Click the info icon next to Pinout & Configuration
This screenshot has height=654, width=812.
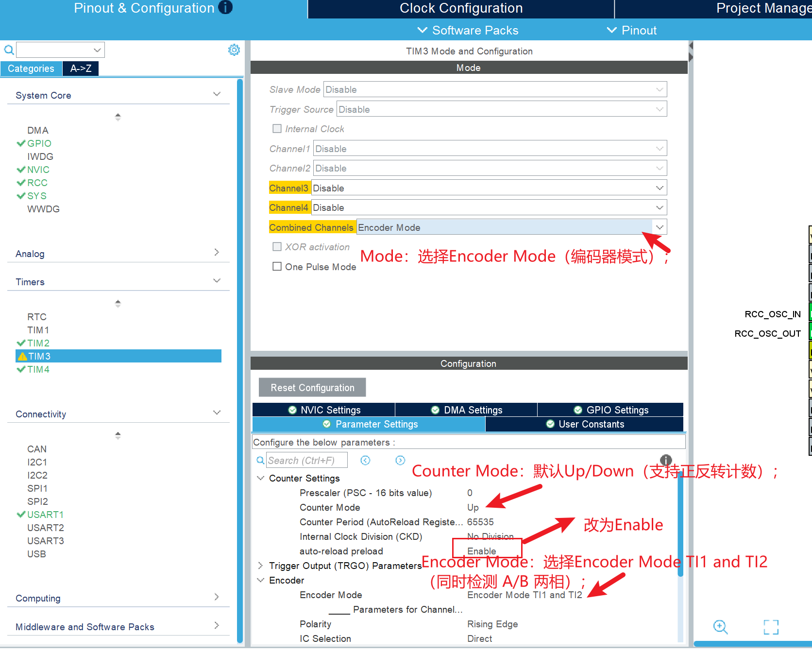coord(225,7)
